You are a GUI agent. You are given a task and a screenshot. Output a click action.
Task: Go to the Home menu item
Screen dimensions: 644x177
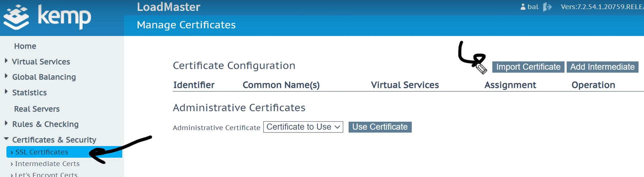pyautogui.click(x=25, y=46)
